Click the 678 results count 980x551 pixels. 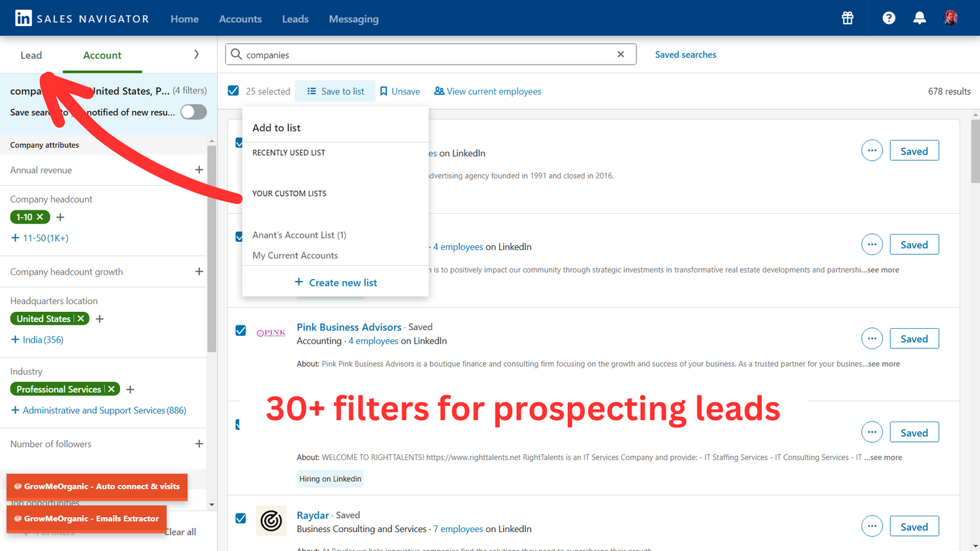[x=949, y=92]
